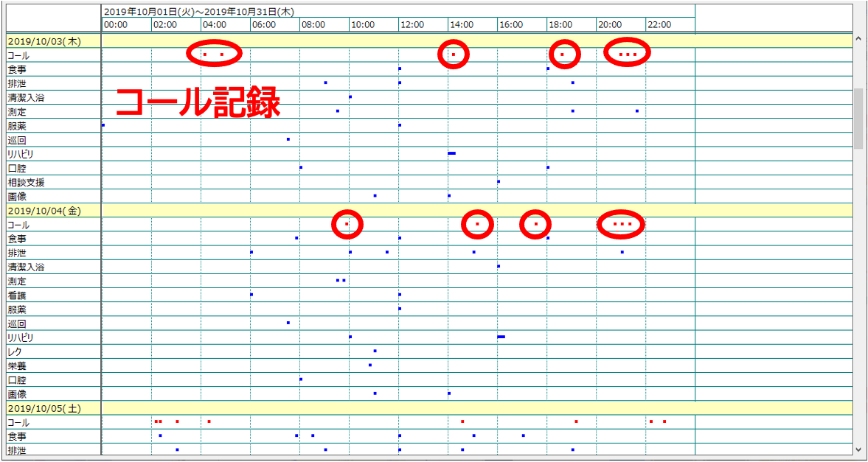868x462 pixels.
Task: Click the 巡回 marker on 10/03
Action: [x=288, y=139]
